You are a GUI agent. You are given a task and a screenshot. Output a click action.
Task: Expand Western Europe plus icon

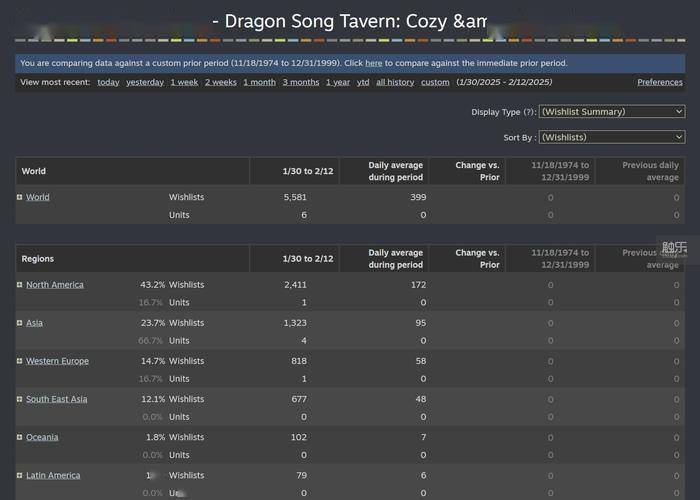20,361
